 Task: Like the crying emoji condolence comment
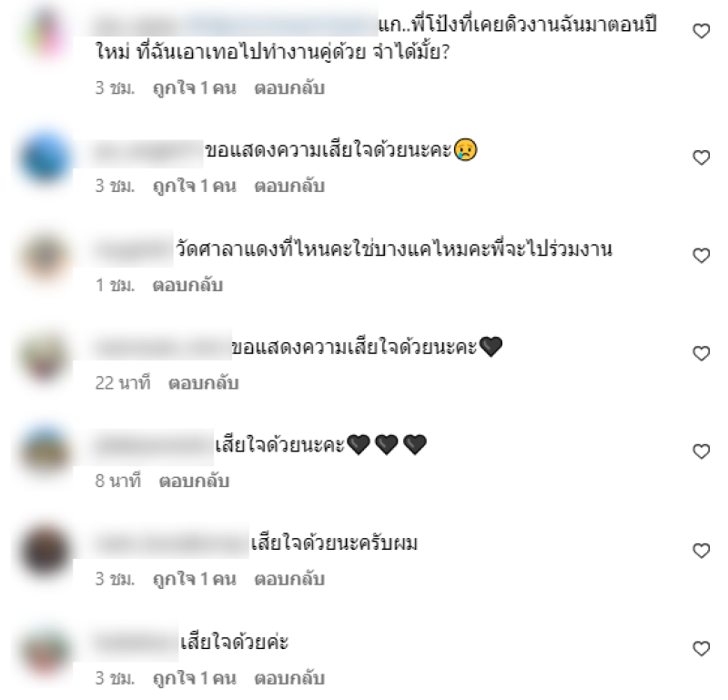pos(701,157)
